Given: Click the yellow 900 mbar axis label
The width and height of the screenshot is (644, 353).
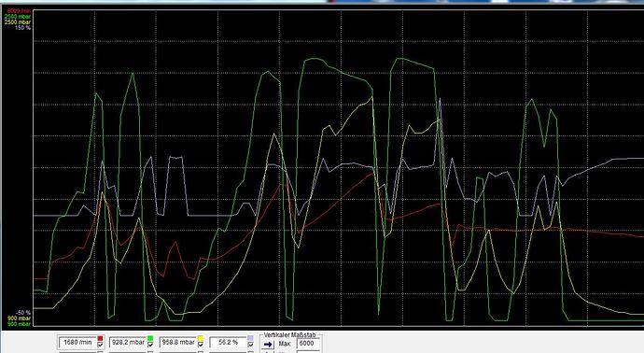Looking at the screenshot, I should tap(19, 318).
